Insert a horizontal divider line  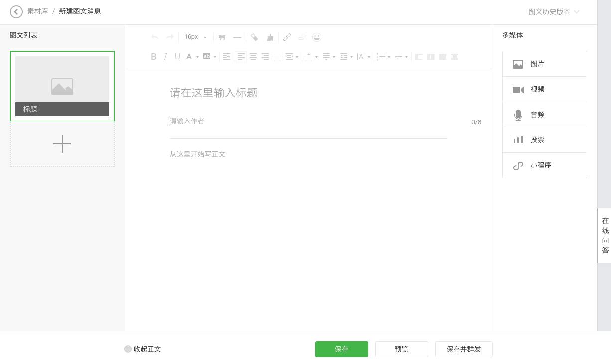[237, 37]
